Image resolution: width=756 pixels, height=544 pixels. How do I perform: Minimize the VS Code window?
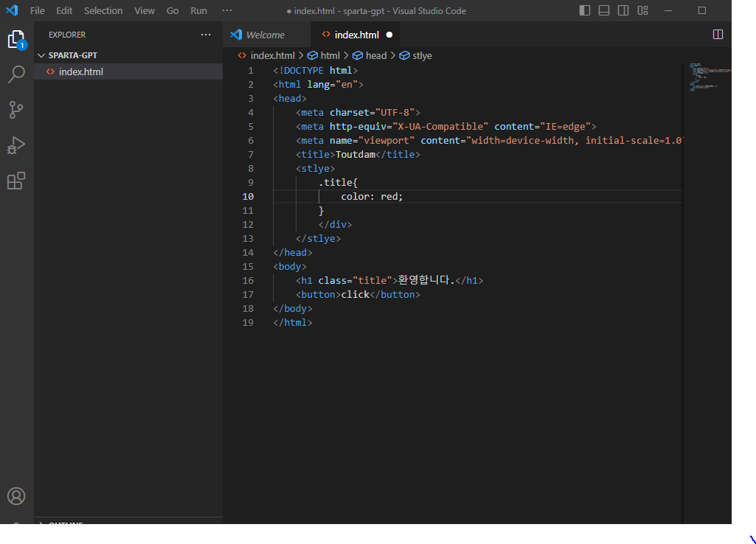[x=668, y=10]
